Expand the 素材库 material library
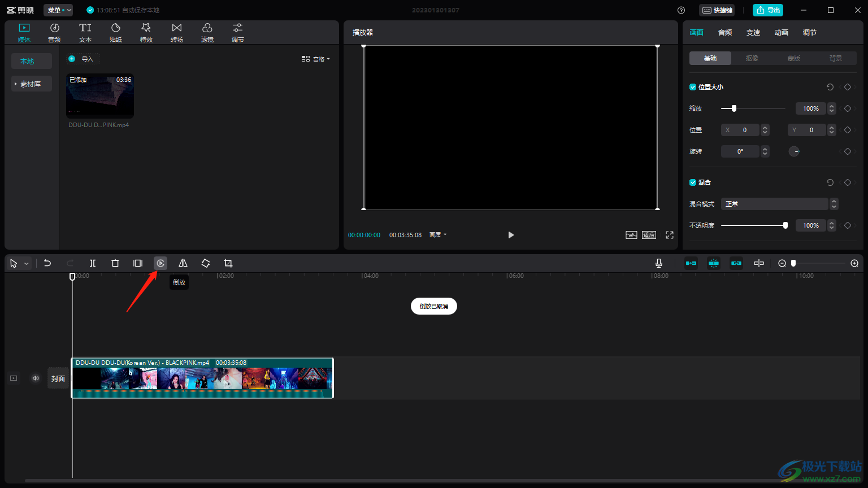 pos(32,84)
